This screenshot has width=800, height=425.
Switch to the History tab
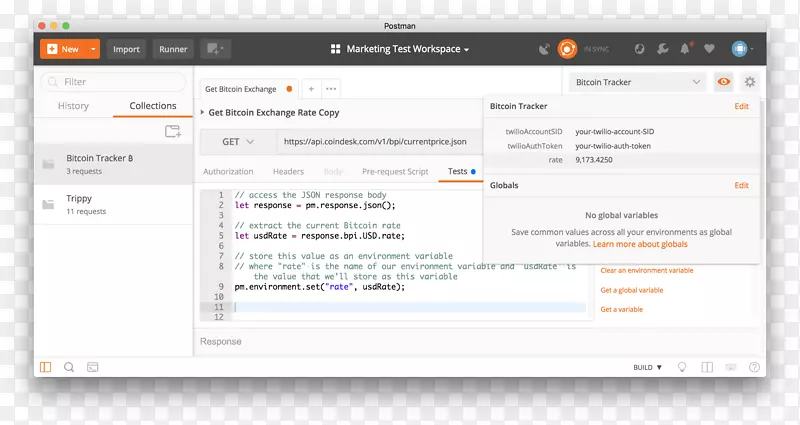73,106
